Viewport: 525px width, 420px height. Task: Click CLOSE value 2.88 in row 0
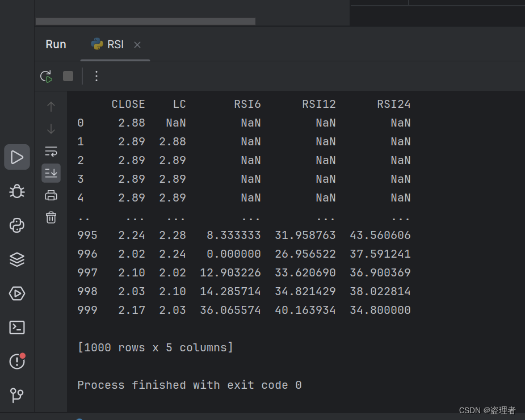tap(132, 123)
